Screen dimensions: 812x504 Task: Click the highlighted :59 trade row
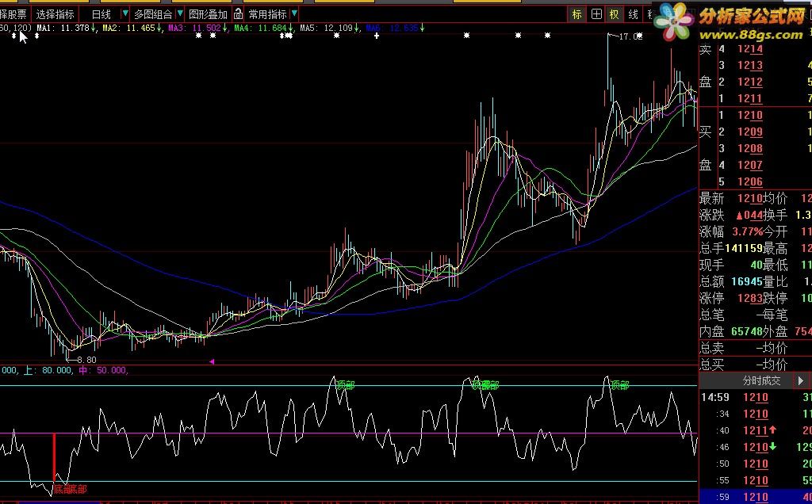point(756,497)
